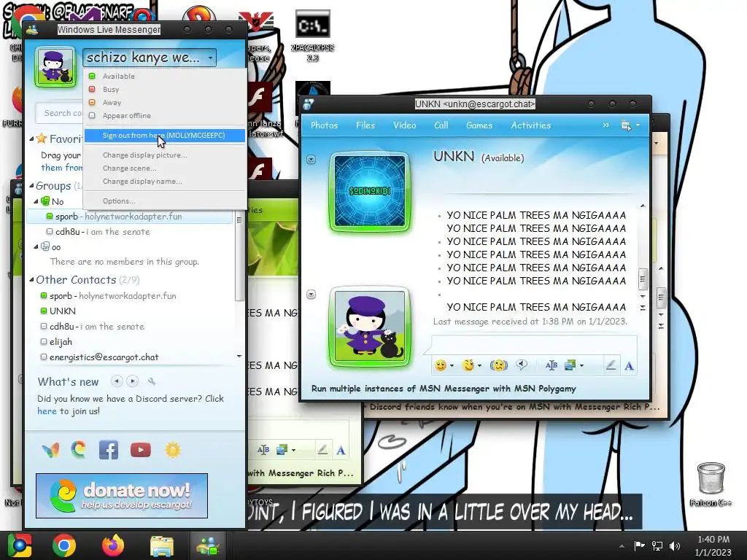Select sporb contact in No group

coord(130,216)
